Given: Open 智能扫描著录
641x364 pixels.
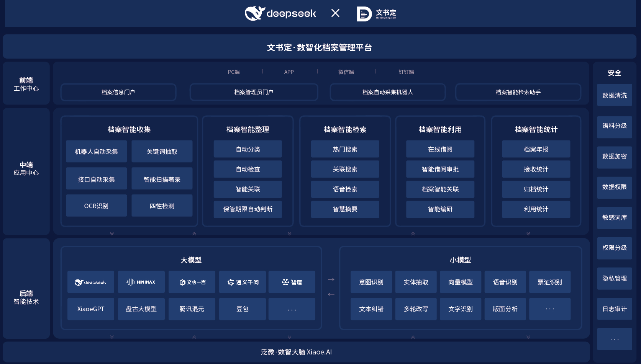Looking at the screenshot, I should click(x=162, y=179).
